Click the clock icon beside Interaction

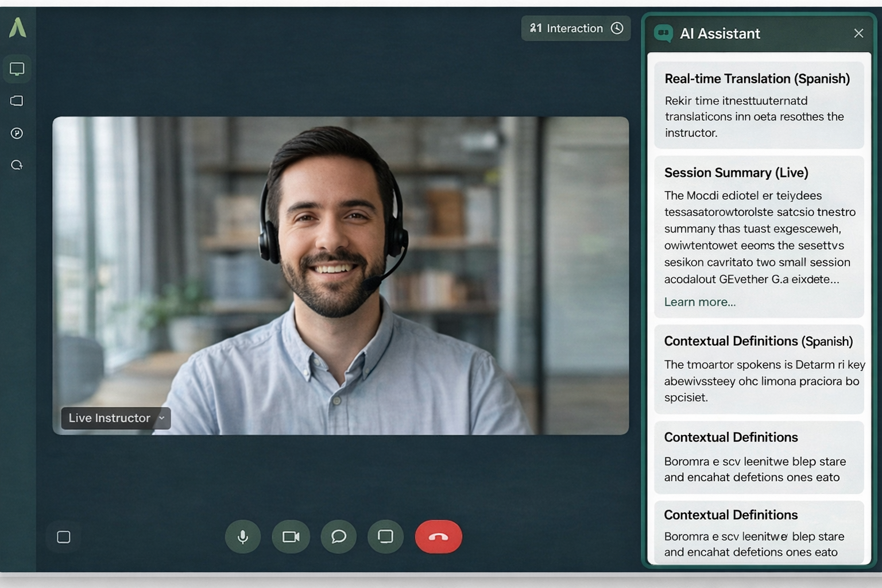617,28
